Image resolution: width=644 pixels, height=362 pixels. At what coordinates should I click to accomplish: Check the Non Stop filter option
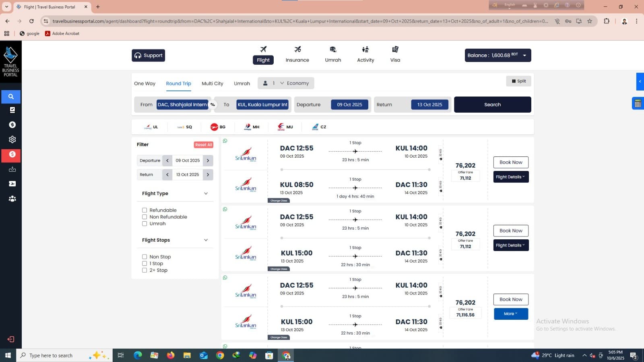[x=144, y=257]
